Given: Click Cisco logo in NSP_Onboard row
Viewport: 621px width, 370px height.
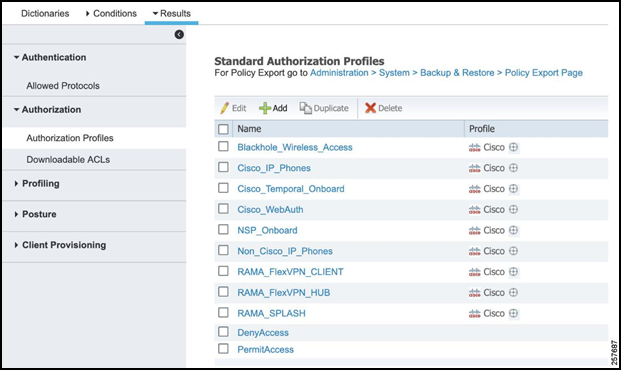Looking at the screenshot, I should point(474,231).
